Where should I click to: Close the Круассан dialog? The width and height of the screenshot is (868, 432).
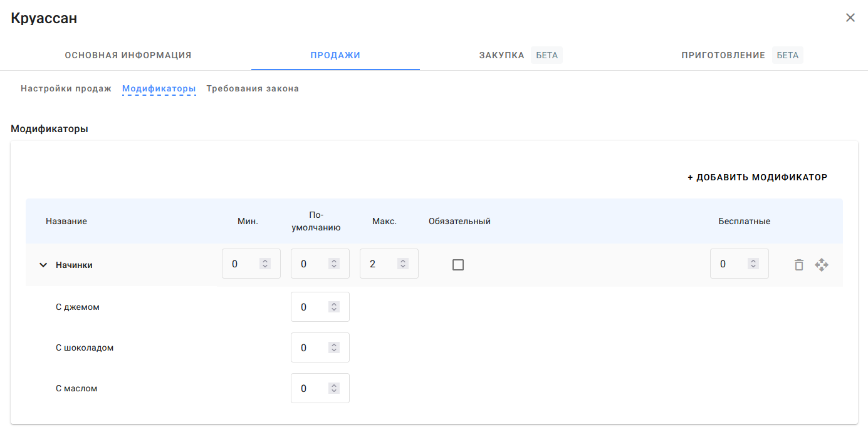click(x=850, y=18)
